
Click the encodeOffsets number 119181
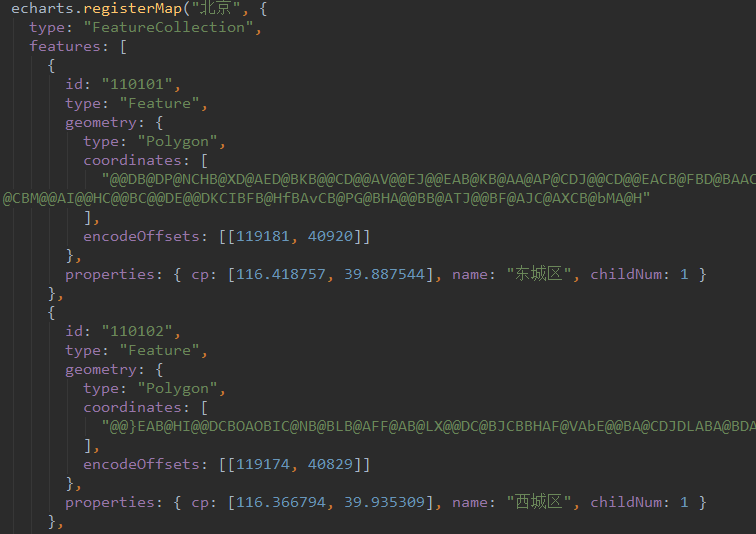pos(263,236)
